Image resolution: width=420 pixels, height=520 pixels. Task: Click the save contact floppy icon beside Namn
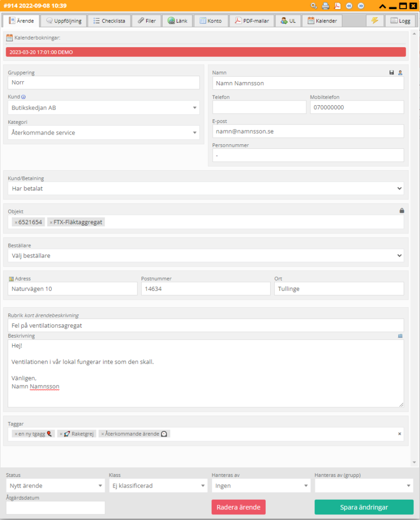coord(392,73)
